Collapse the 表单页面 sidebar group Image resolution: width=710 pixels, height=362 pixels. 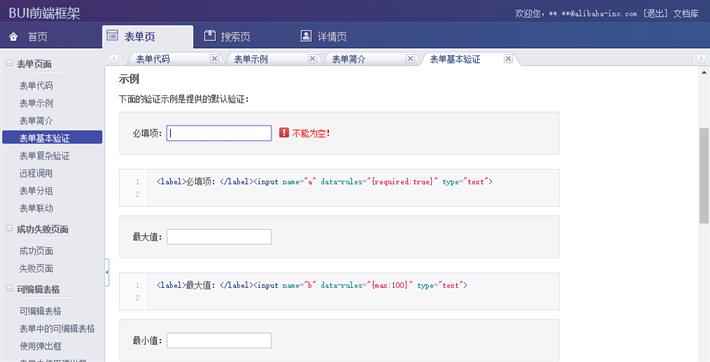(x=10, y=63)
